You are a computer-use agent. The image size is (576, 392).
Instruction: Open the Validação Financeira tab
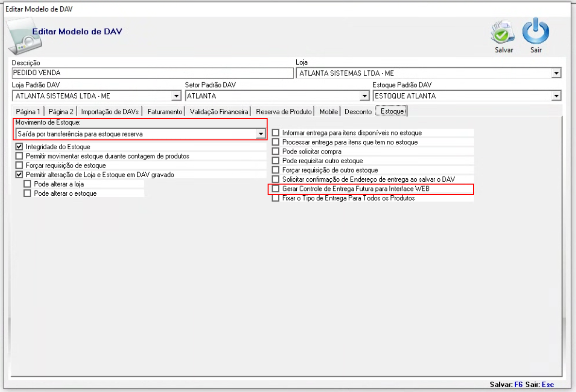pyautogui.click(x=219, y=112)
